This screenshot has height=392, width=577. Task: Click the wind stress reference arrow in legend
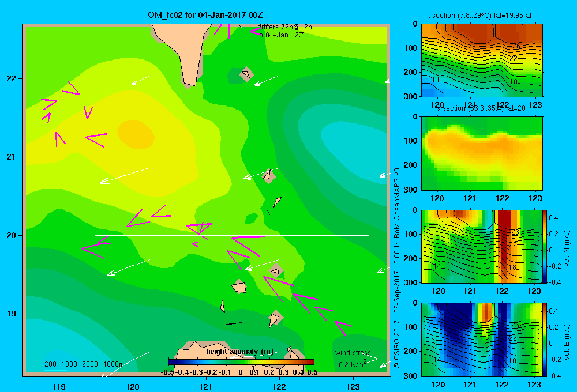pyautogui.click(x=355, y=359)
